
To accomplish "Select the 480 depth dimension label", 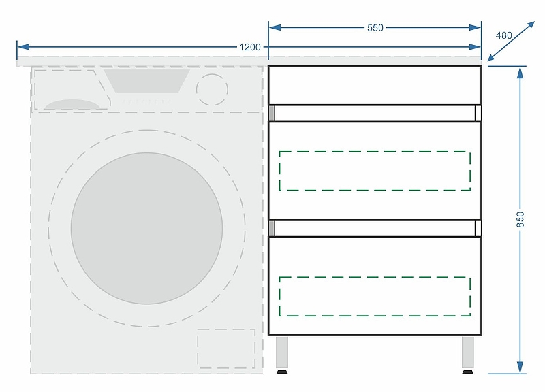I will click(x=503, y=35).
